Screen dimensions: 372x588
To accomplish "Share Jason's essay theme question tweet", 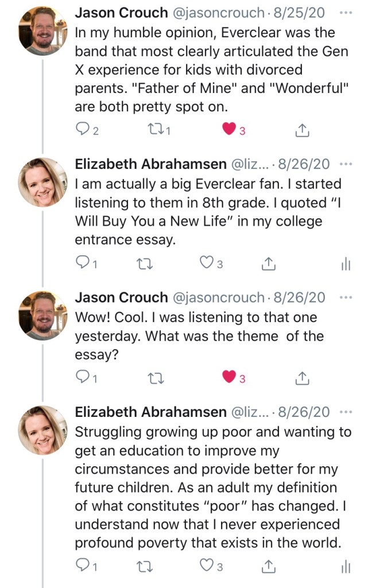I will (x=301, y=378).
